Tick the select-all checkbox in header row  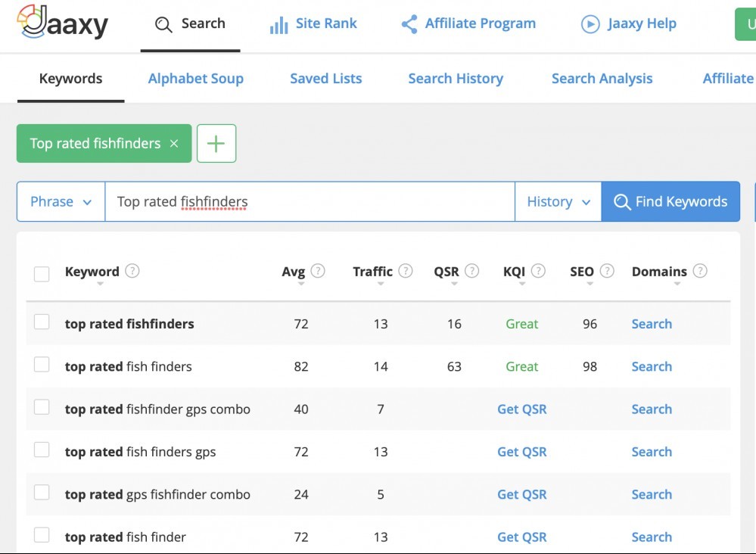point(42,274)
